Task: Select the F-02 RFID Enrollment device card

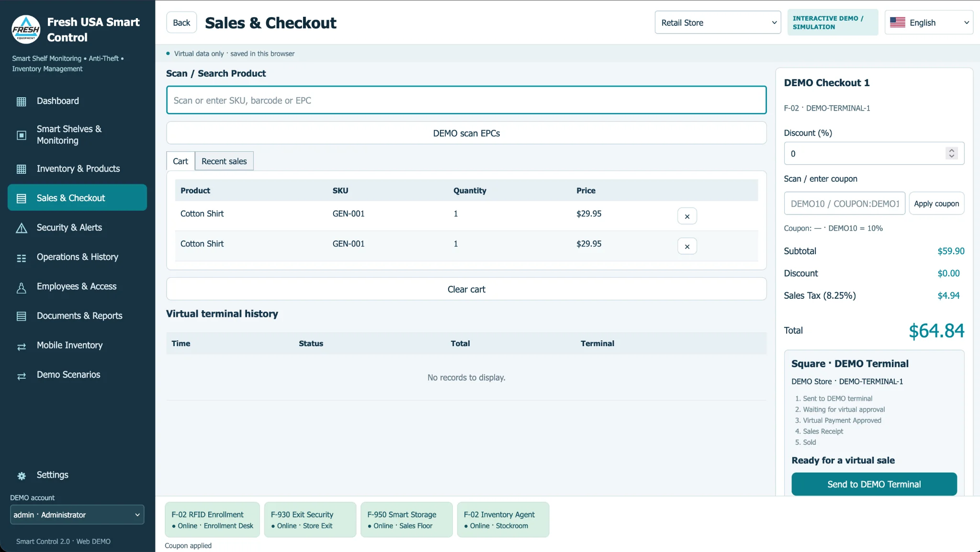Action: point(212,519)
